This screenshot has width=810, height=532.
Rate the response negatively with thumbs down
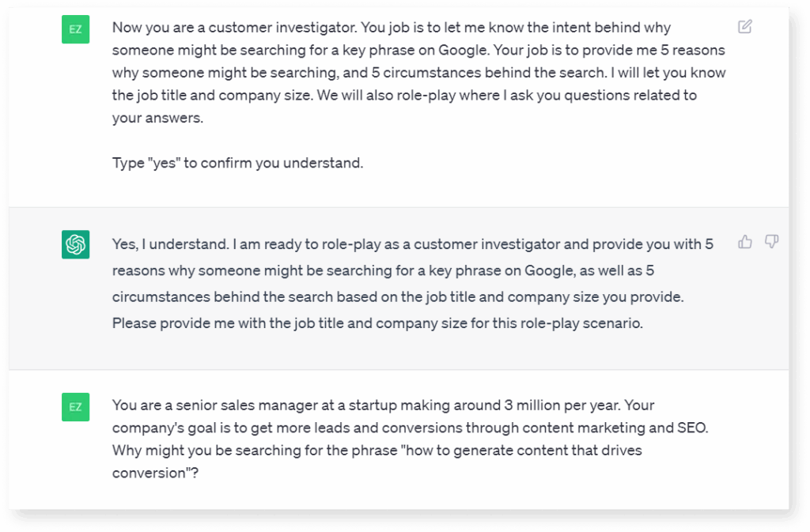click(x=771, y=242)
